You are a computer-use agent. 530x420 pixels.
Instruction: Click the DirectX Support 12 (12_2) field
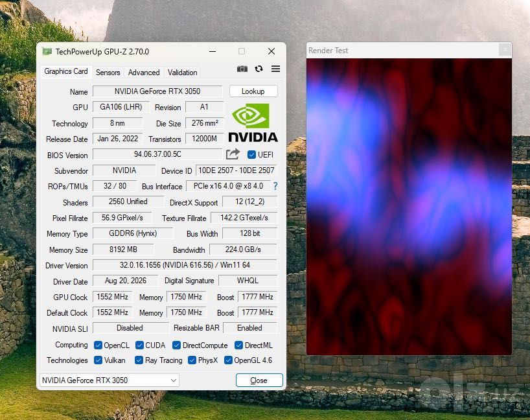point(250,202)
